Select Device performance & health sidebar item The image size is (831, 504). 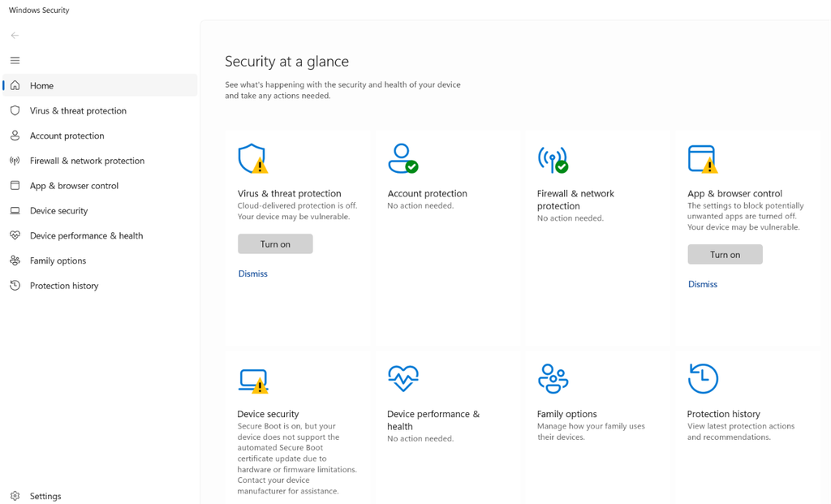pos(100,235)
